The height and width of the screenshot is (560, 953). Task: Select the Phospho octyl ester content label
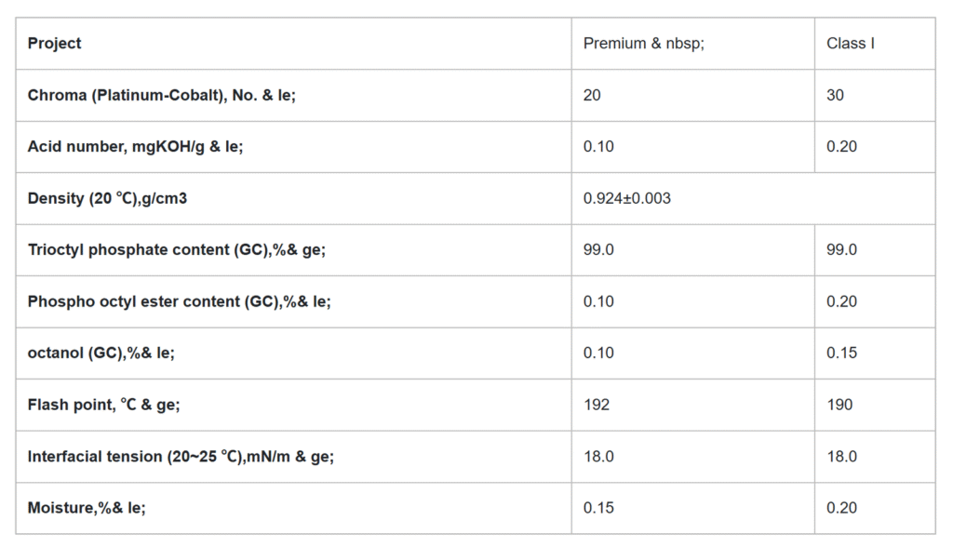(x=180, y=301)
